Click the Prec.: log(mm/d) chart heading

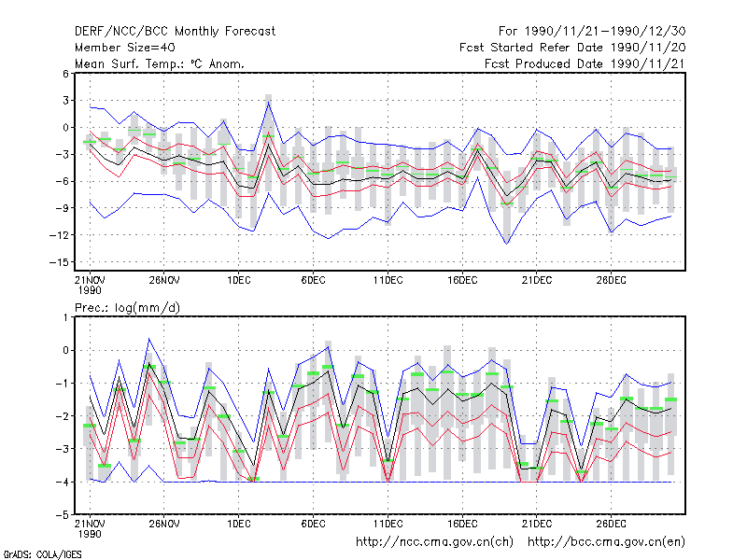click(x=127, y=308)
